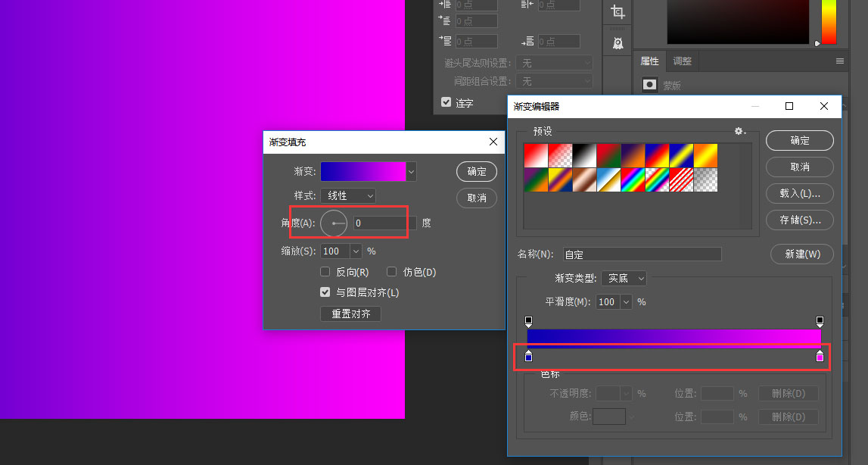868x465 pixels.
Task: Choose the blue-red-yellow gradient preset
Action: coord(657,155)
